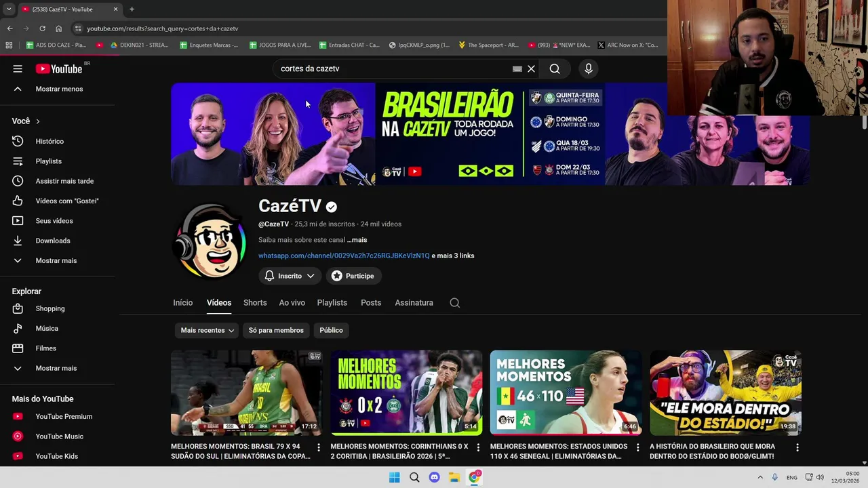Run search with the magnifier button
This screenshot has width=868, height=488.
555,68
